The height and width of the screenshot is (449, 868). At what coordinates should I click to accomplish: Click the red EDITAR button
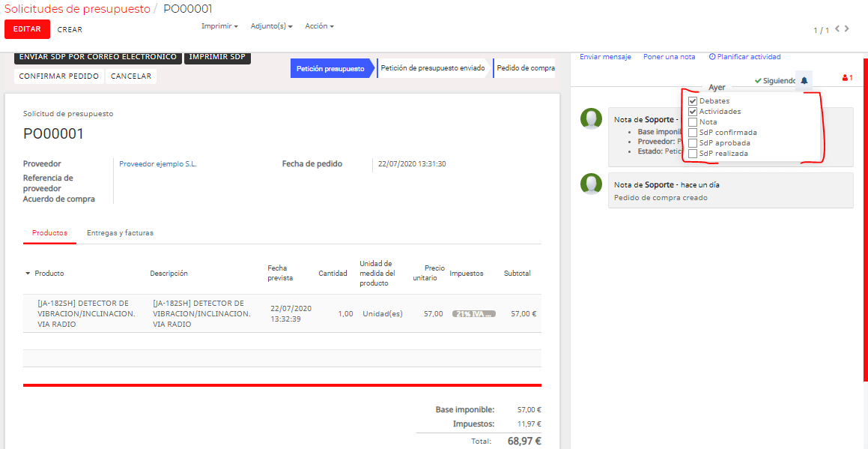27,29
